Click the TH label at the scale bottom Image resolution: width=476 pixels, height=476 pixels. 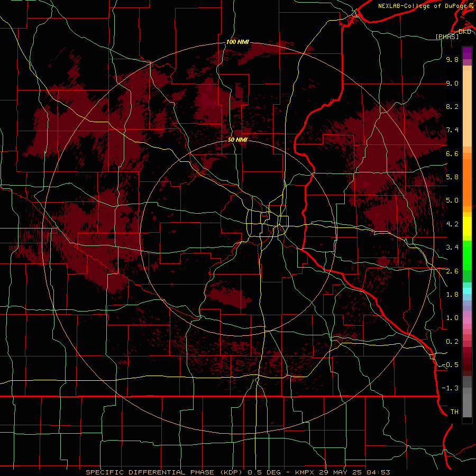[x=454, y=412]
